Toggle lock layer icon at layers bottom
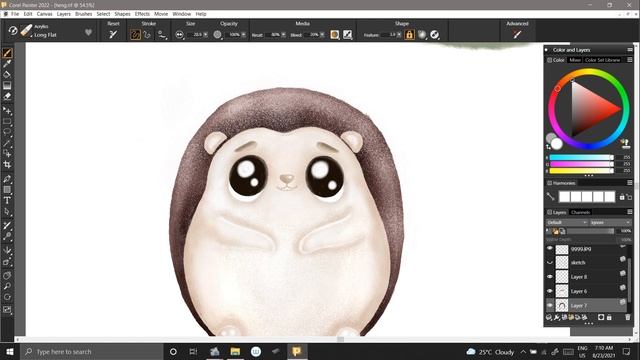Image resolution: width=640 pixels, height=360 pixels. 609,317
